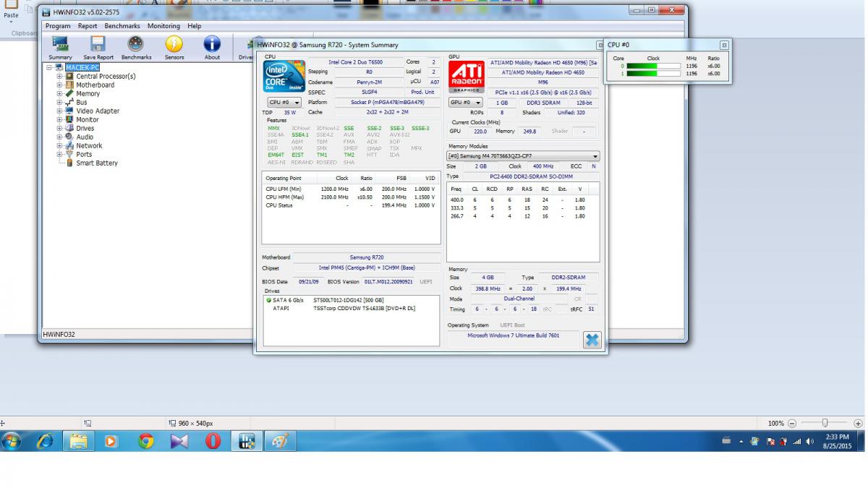Click the Intel Core 2 Duo logo

[284, 77]
